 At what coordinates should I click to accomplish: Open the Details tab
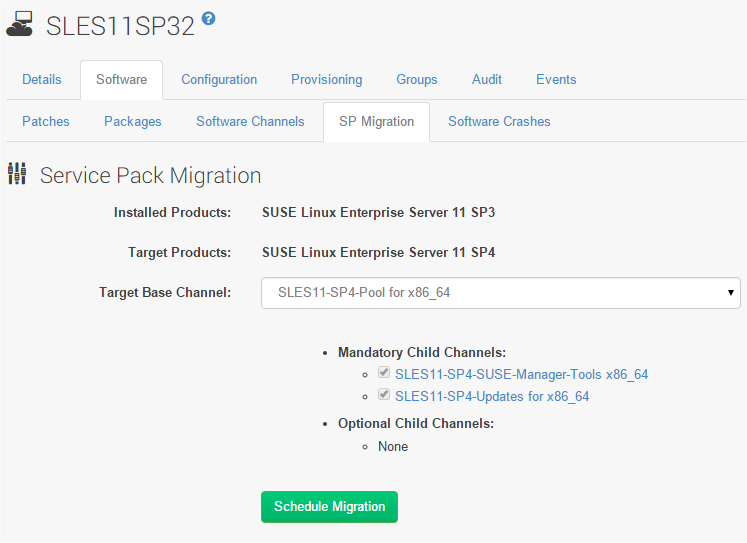(x=42, y=79)
